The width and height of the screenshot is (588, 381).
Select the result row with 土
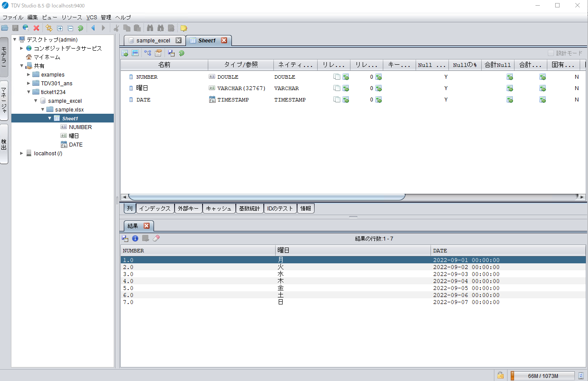[353, 295]
